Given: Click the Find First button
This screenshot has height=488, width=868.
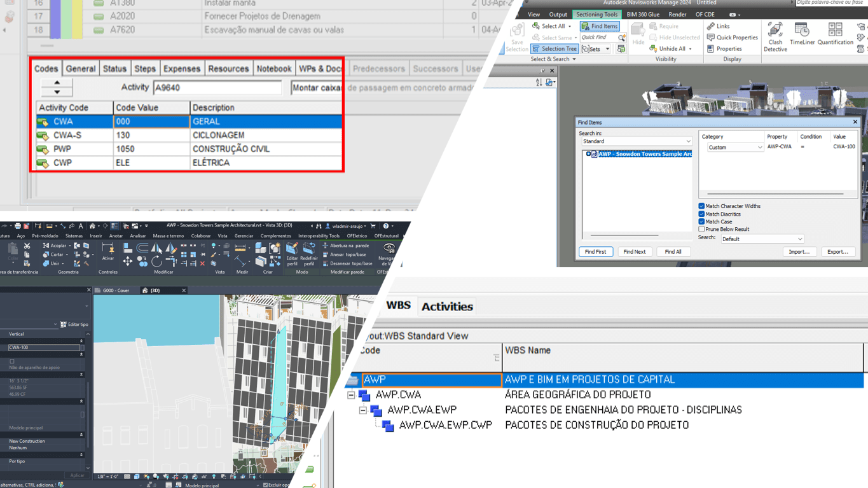Looking at the screenshot, I should (595, 252).
